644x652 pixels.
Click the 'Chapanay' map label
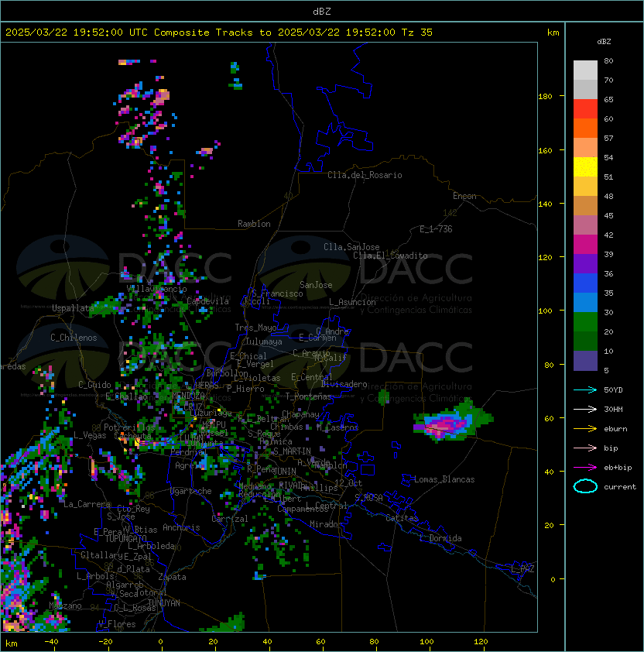click(x=300, y=414)
